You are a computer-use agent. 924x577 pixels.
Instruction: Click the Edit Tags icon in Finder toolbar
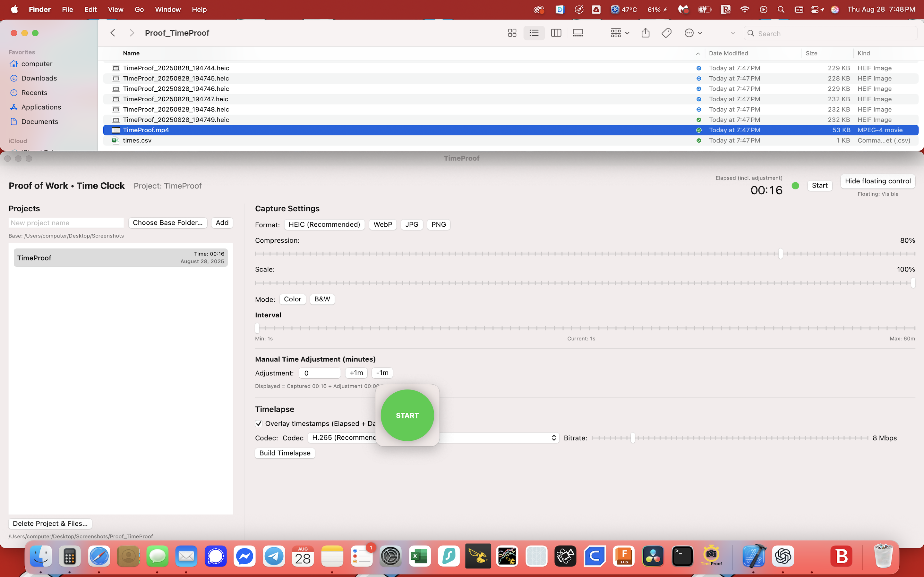tap(667, 33)
